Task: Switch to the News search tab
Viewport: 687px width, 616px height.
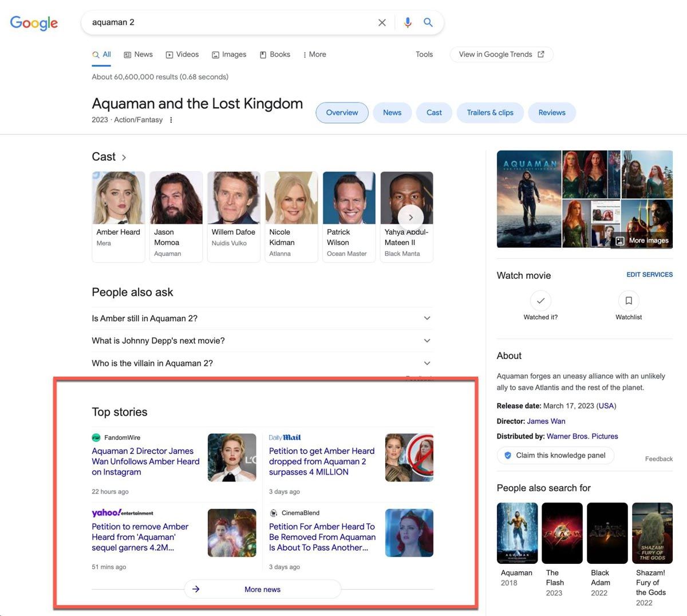Action: tap(139, 54)
